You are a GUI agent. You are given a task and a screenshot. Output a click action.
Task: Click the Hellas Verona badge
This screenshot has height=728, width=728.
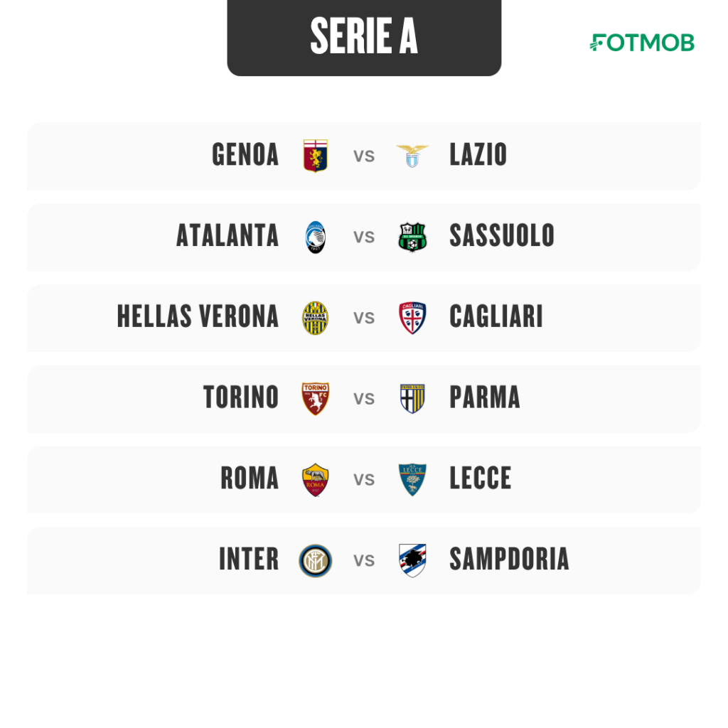tap(315, 318)
